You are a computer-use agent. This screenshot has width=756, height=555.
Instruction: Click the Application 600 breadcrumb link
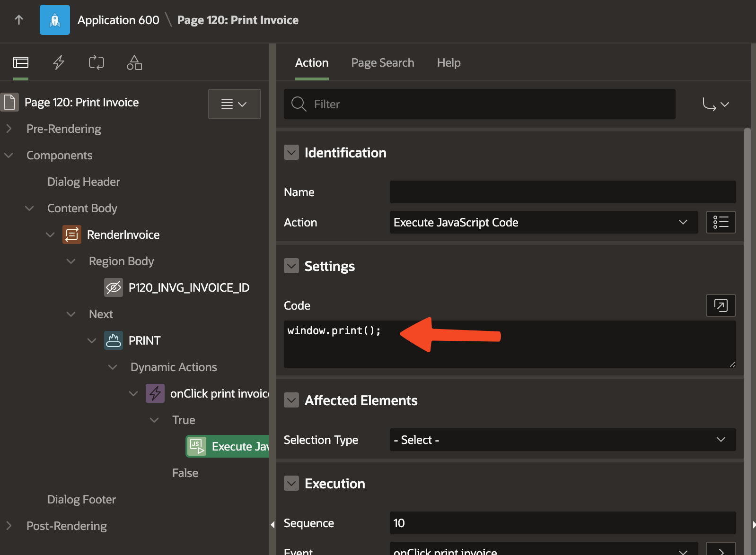pyautogui.click(x=118, y=20)
